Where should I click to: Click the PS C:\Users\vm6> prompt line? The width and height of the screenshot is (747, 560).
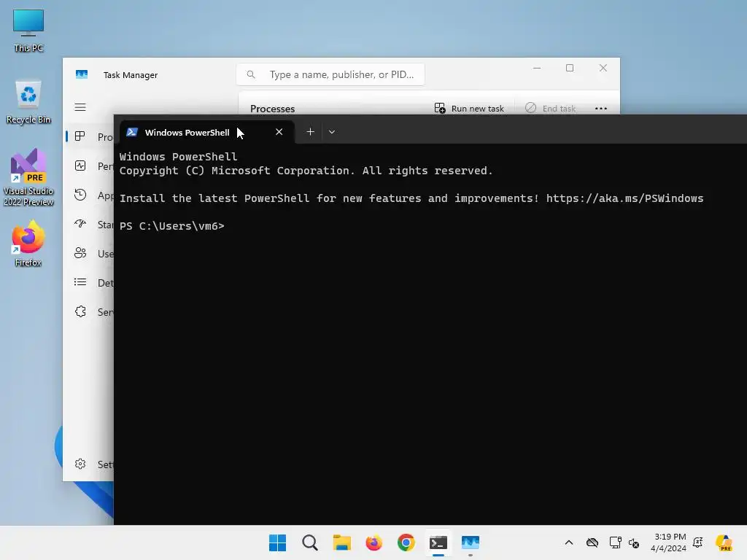point(171,226)
